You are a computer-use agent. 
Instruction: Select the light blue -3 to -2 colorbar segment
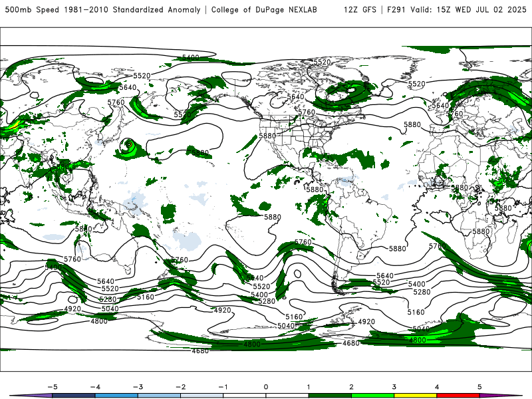159,396
